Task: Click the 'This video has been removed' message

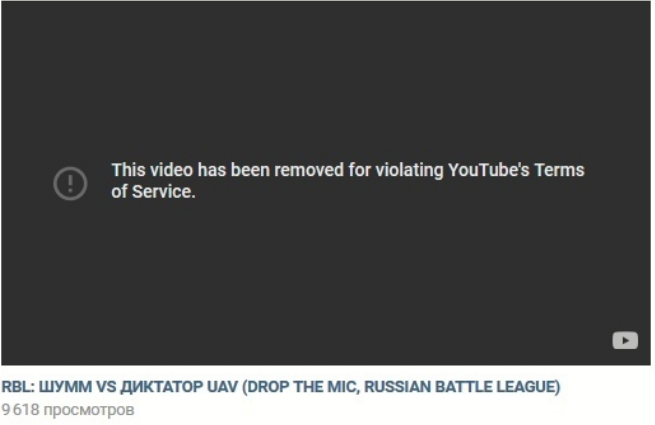Action: click(348, 181)
